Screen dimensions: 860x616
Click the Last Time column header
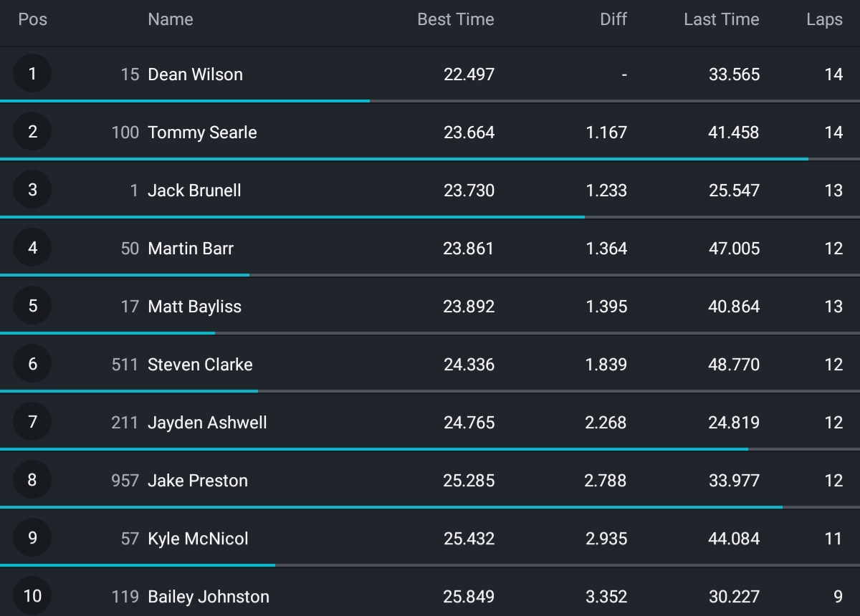pos(721,19)
